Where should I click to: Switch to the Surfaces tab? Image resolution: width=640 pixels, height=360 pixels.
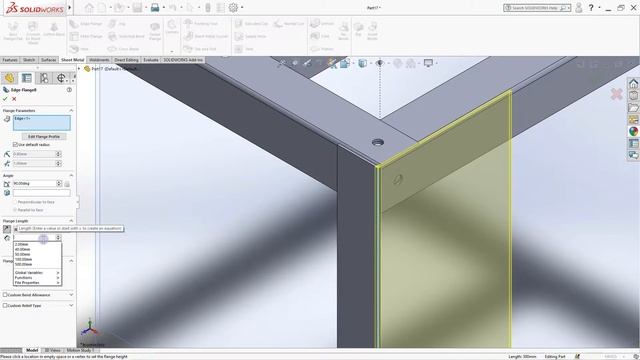click(x=49, y=60)
